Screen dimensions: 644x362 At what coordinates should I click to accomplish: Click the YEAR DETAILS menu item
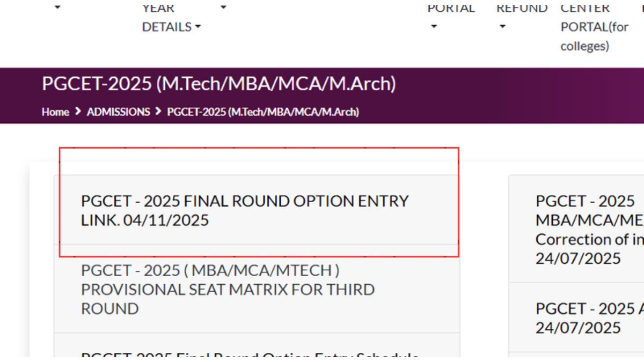(166, 17)
